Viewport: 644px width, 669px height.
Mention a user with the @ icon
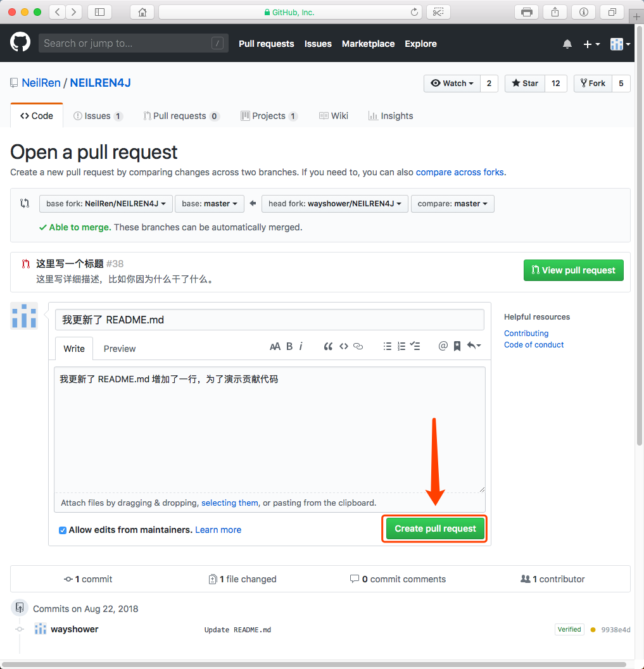[x=443, y=346]
